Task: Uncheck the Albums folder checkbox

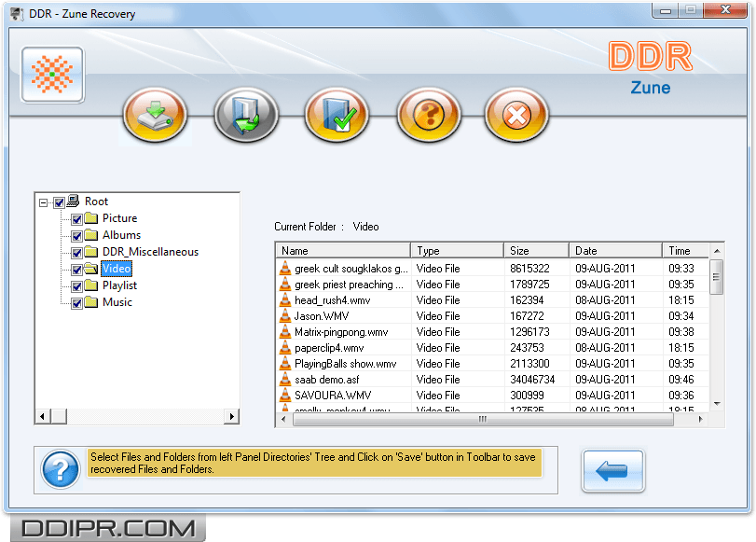Action: click(x=76, y=237)
